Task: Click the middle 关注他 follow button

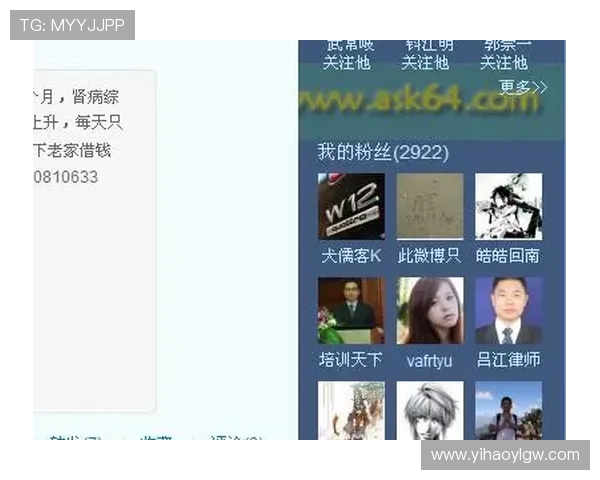Action: coord(426,63)
